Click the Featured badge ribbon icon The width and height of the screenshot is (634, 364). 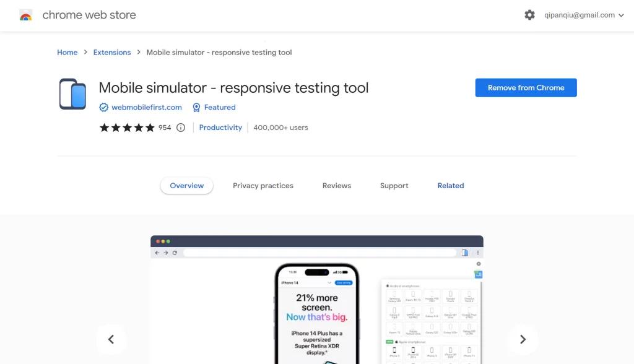point(196,107)
